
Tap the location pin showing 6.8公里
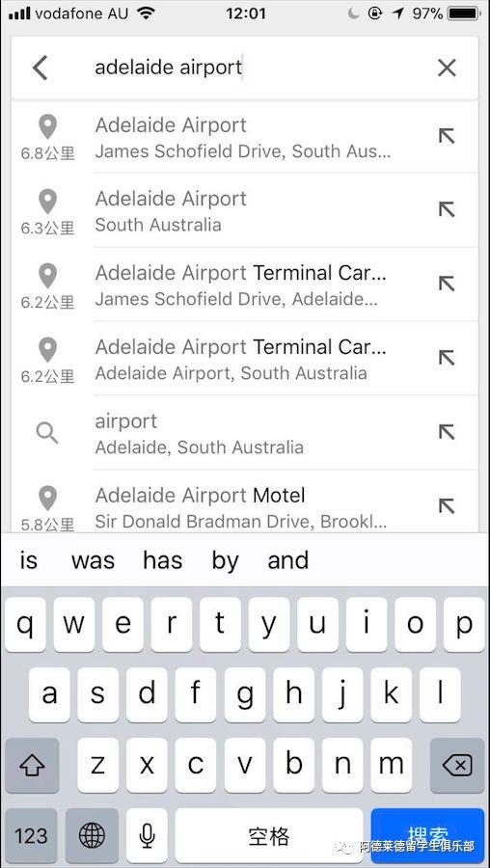[47, 126]
